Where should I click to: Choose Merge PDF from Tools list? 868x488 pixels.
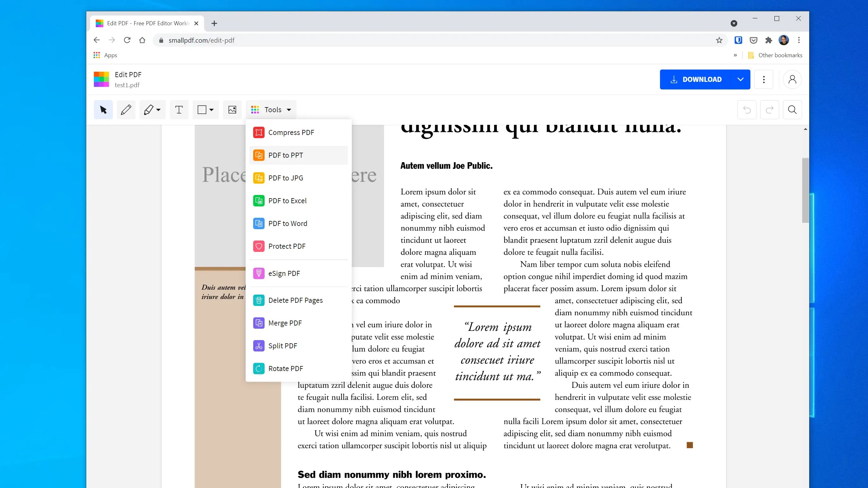pos(285,323)
